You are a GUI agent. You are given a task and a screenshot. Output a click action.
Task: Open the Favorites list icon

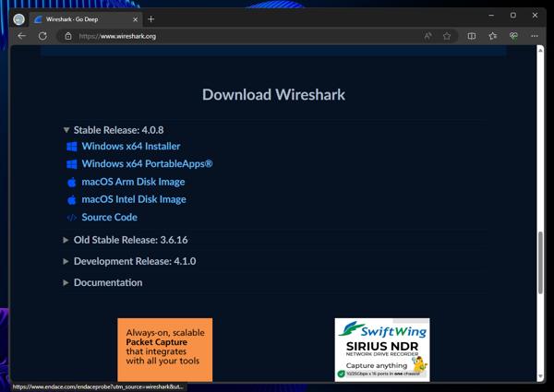(x=492, y=36)
